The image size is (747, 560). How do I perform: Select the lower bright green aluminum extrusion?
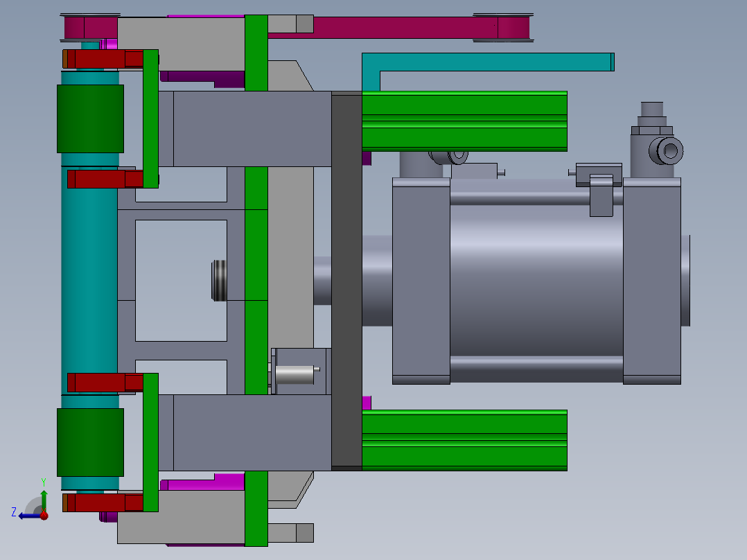coord(464,440)
